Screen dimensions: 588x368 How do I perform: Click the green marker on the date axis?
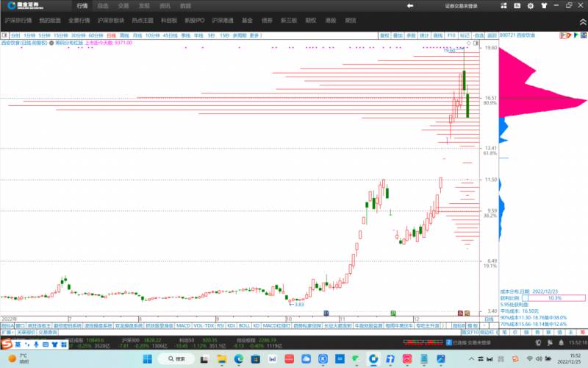(393, 313)
